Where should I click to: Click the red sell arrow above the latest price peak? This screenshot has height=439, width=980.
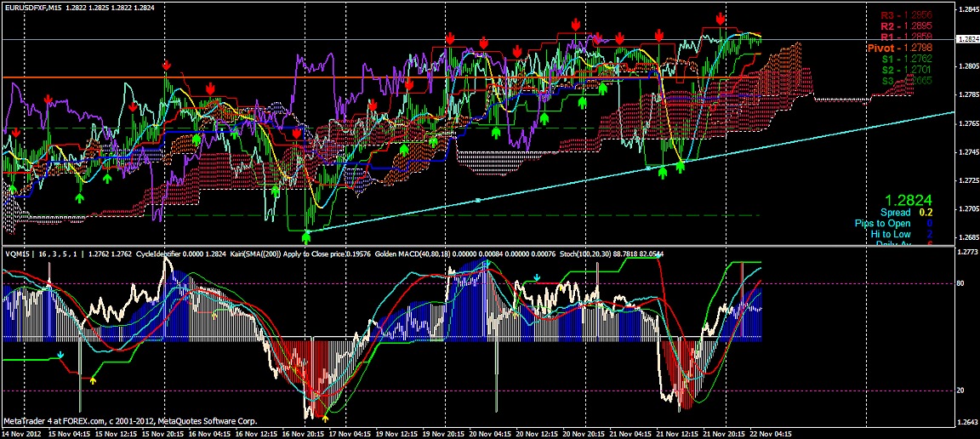[721, 18]
